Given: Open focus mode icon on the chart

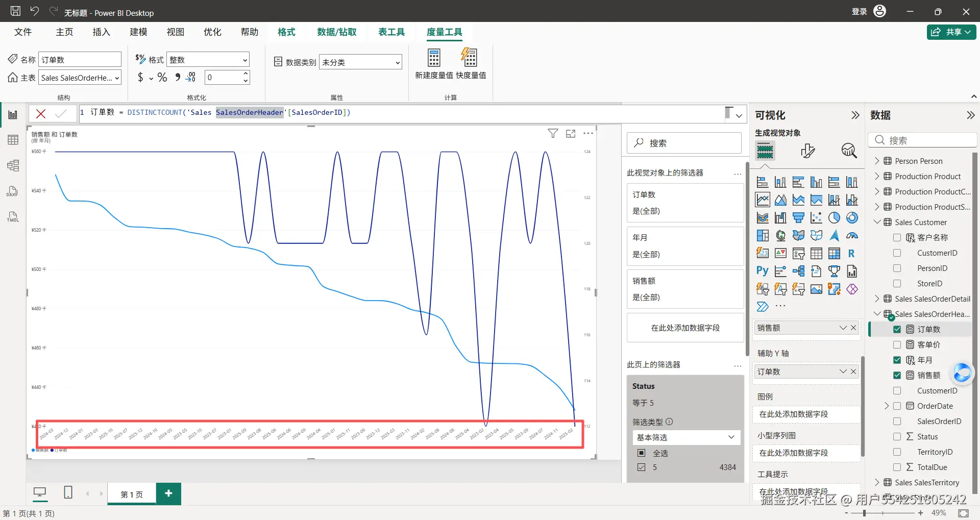Looking at the screenshot, I should (571, 133).
